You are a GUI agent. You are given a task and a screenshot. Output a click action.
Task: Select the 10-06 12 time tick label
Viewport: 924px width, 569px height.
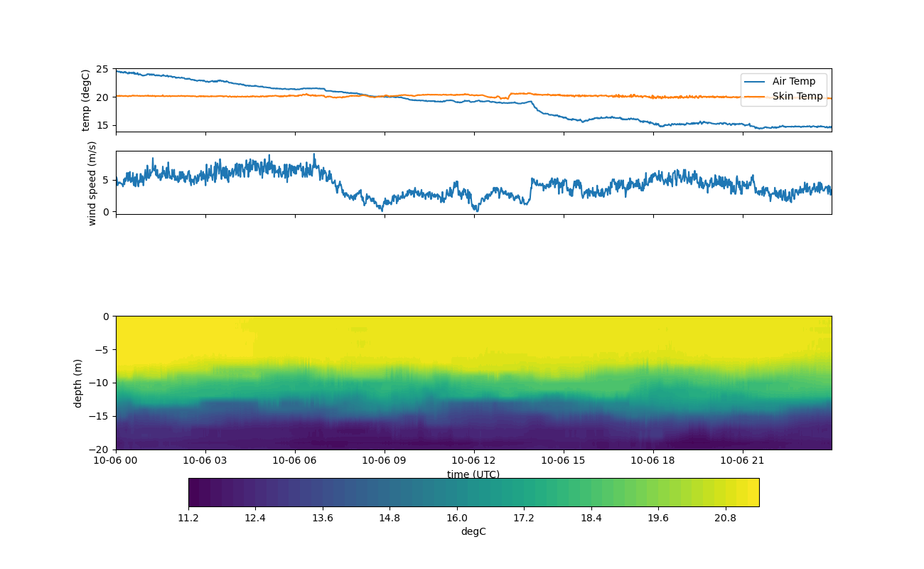pos(475,461)
